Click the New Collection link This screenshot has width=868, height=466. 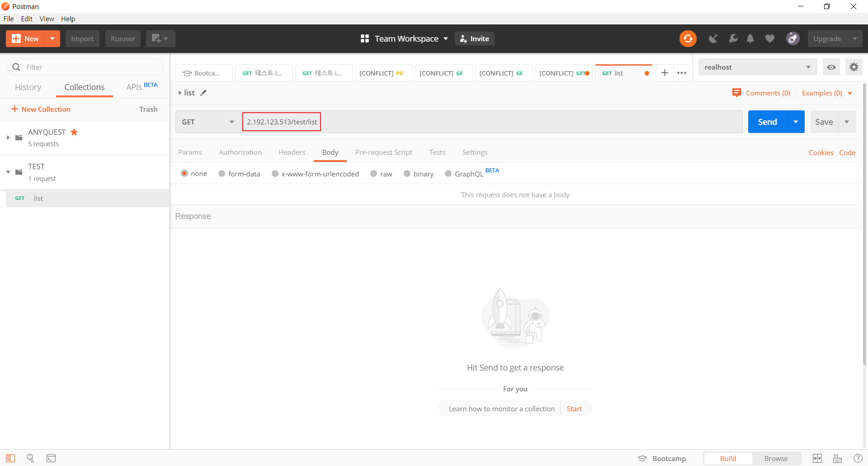tap(41, 109)
